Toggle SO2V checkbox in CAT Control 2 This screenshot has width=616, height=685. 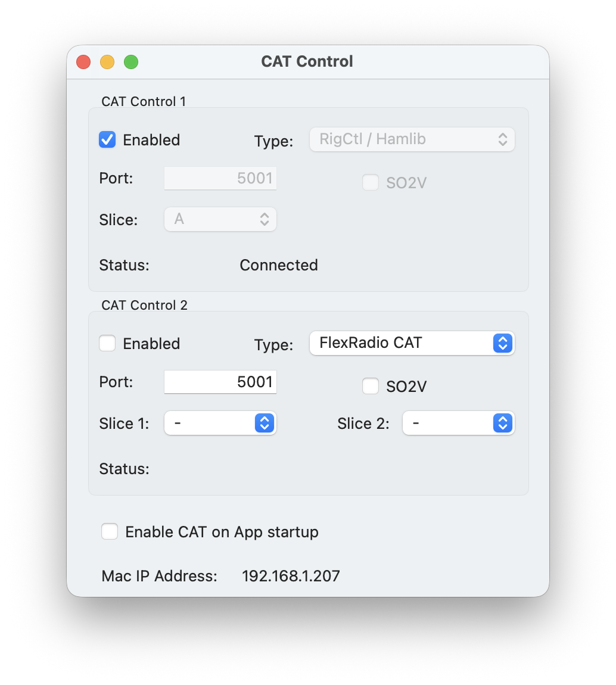coord(371,387)
